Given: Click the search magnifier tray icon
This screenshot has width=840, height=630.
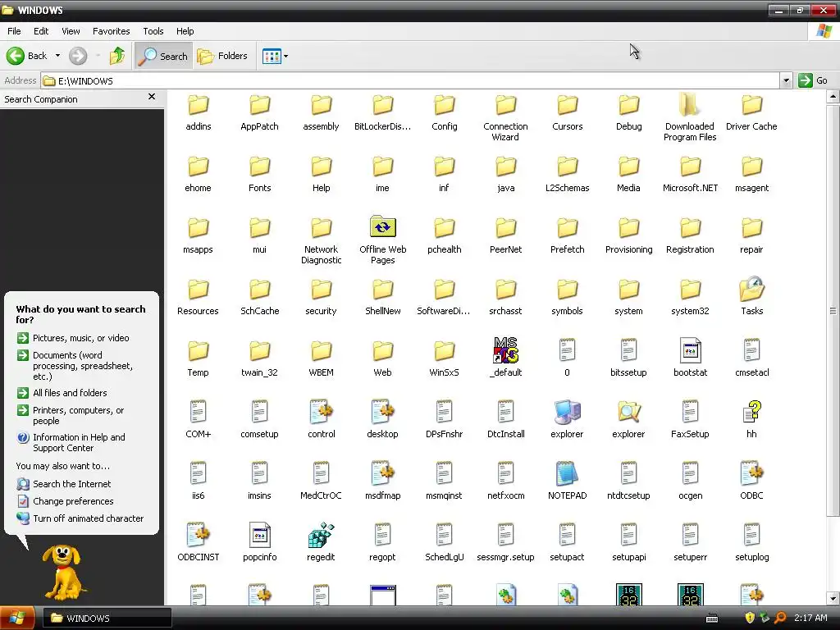Looking at the screenshot, I should point(780,619).
